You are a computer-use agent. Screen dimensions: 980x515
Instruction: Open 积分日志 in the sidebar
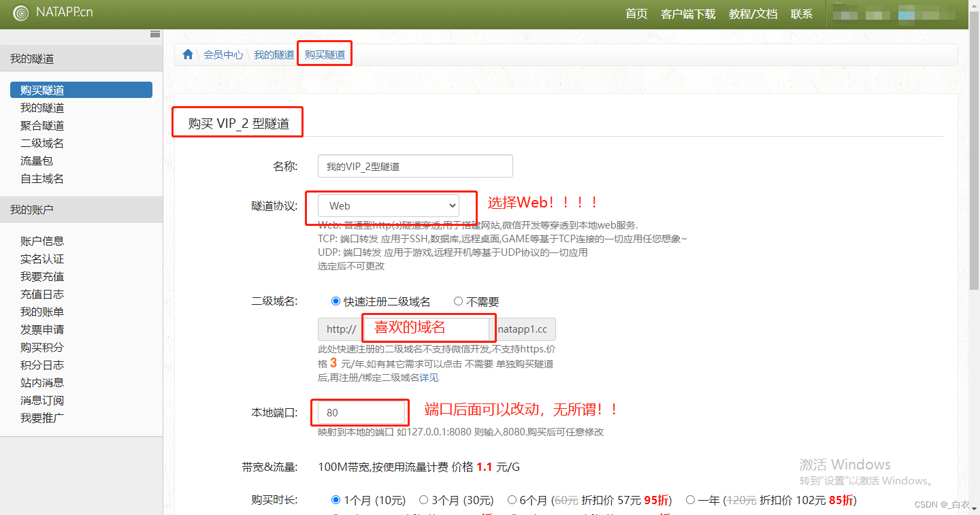click(x=42, y=365)
